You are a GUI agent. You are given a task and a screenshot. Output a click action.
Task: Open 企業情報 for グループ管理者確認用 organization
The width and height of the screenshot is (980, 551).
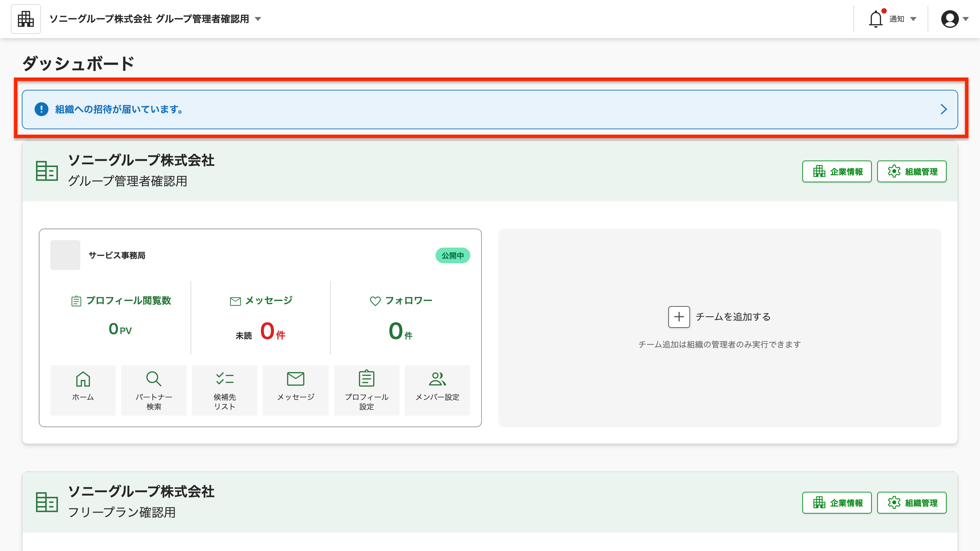(837, 171)
